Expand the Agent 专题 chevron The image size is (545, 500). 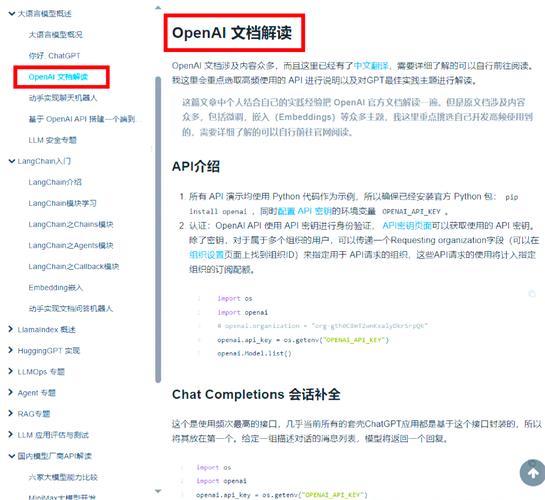pyautogui.click(x=10, y=392)
